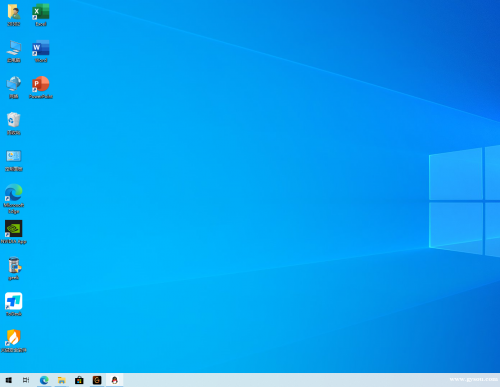This screenshot has height=387, width=500.
Task: Select the ToDesk desktop shortcut
Action: 14,305
